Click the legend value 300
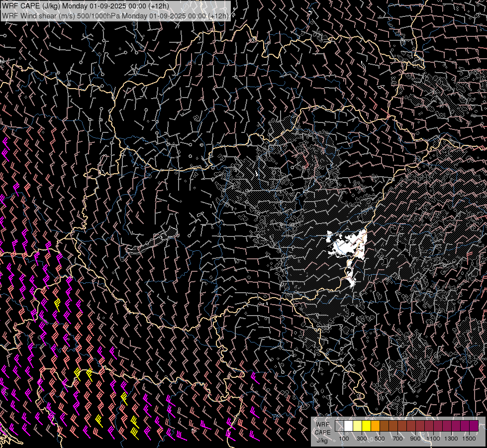 tap(362, 439)
